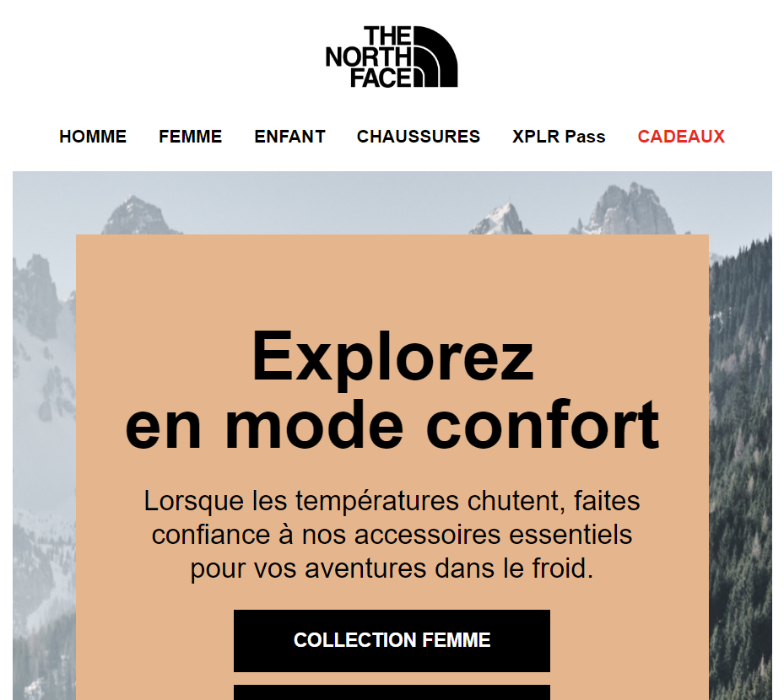Click the "THE NORTH FACE" wordmark text
The height and width of the screenshot is (700, 784).
point(369,57)
